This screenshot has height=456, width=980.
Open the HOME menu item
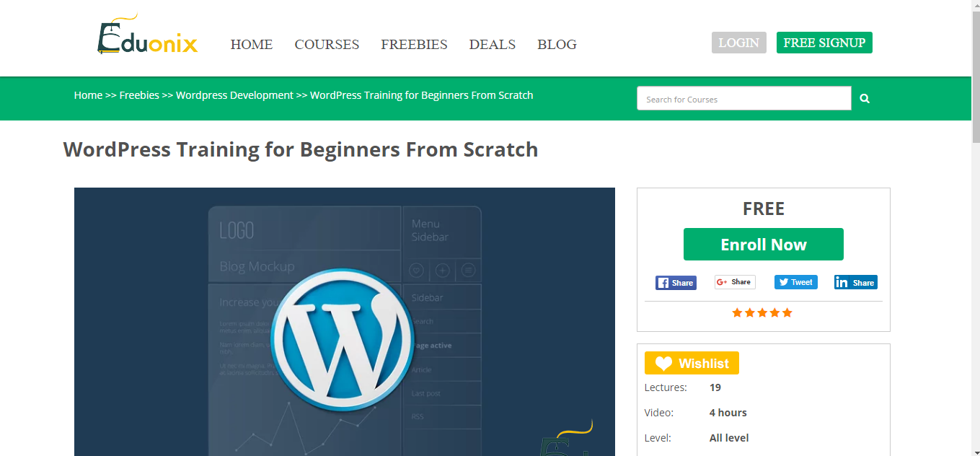(252, 45)
